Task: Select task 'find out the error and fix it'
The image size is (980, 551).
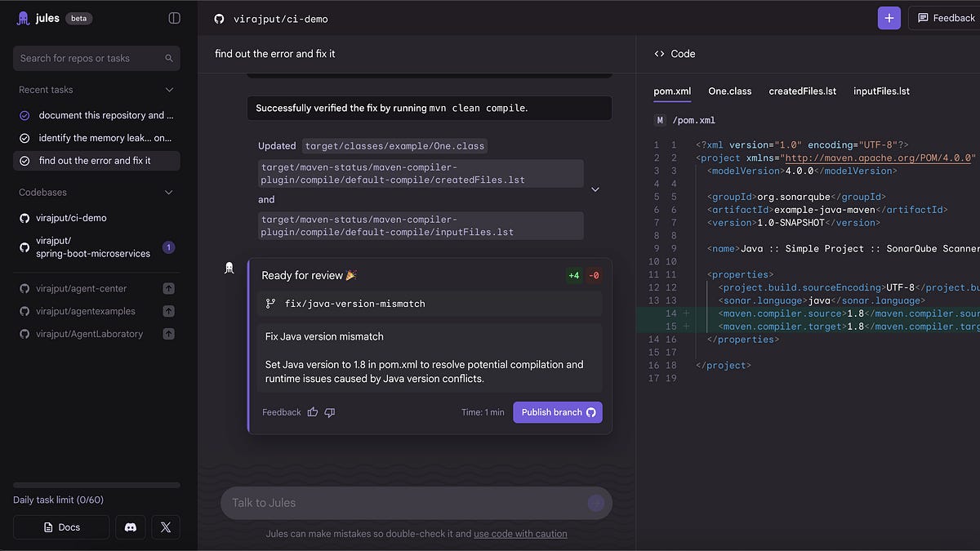Action: tap(96, 161)
